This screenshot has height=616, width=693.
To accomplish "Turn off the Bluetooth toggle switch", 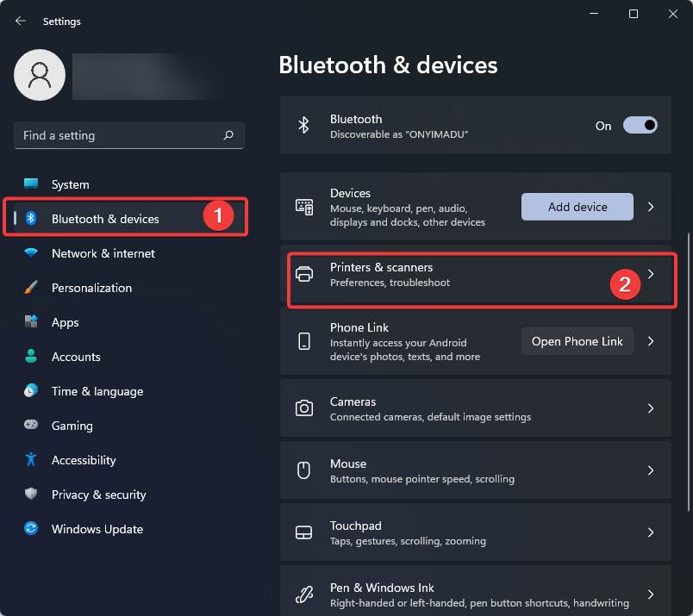I will [x=640, y=126].
